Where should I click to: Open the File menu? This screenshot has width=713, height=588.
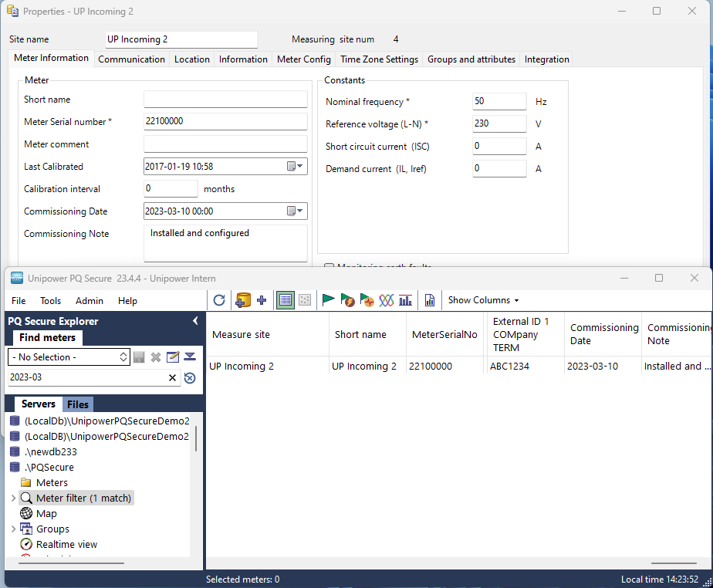[x=19, y=301]
